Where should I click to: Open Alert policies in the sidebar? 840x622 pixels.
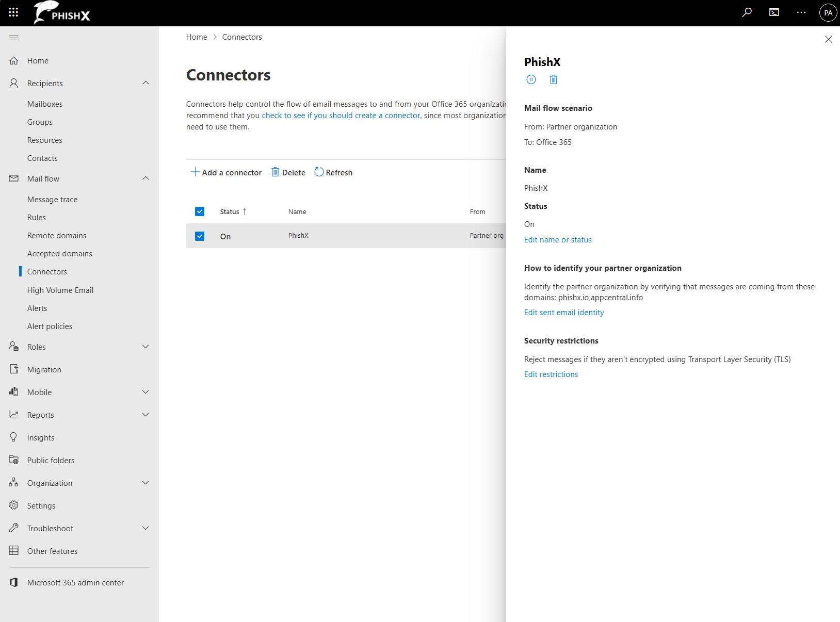click(50, 326)
